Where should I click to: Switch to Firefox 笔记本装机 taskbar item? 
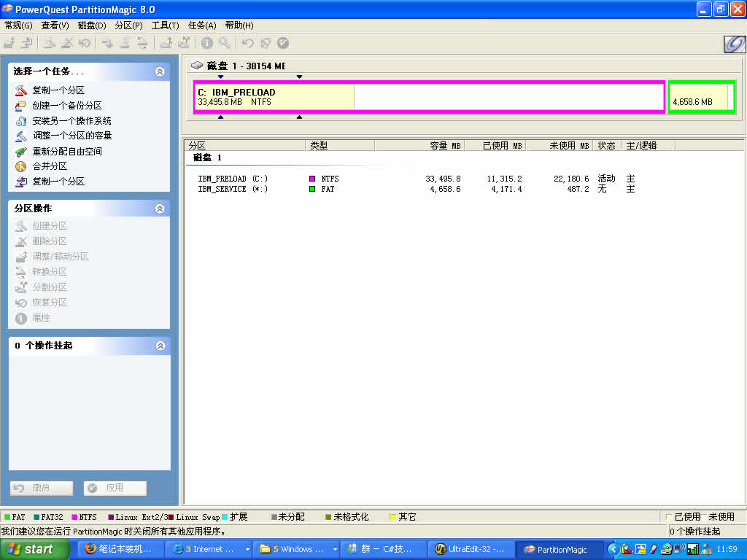pos(121,550)
